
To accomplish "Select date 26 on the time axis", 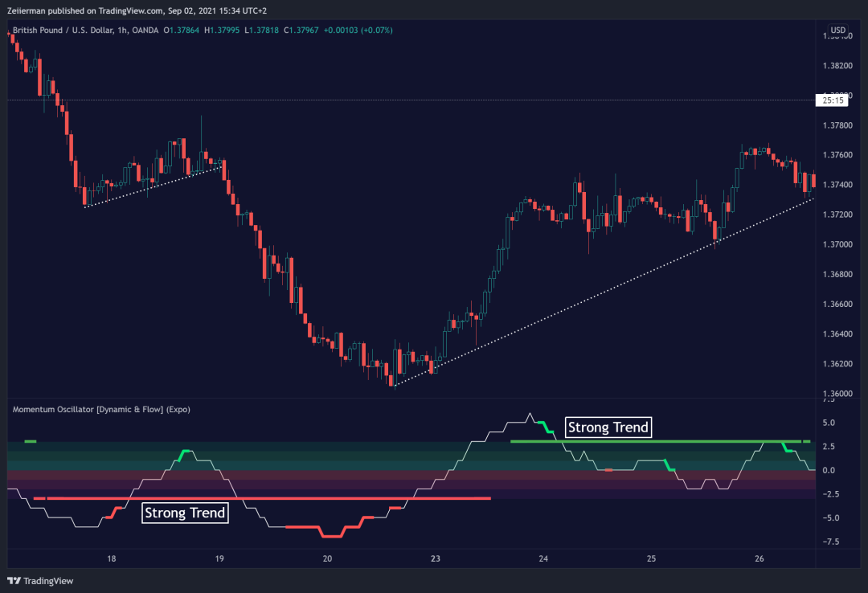I will [x=759, y=558].
